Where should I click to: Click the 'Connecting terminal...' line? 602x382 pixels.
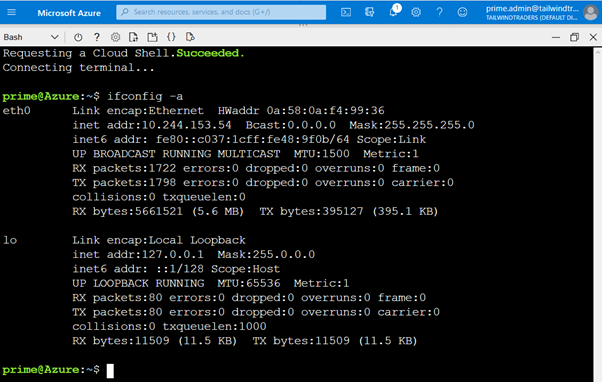pyautogui.click(x=78, y=68)
